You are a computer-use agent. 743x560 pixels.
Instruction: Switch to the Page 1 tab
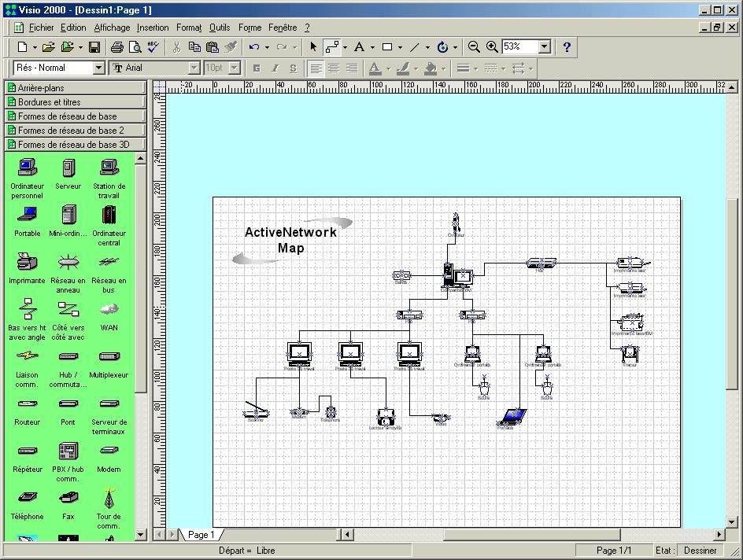point(201,534)
